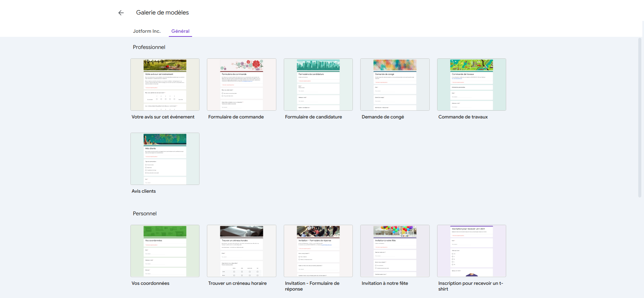Open the Trouver un créneau horaire thumbnail
The height and width of the screenshot is (298, 644).
tap(242, 251)
